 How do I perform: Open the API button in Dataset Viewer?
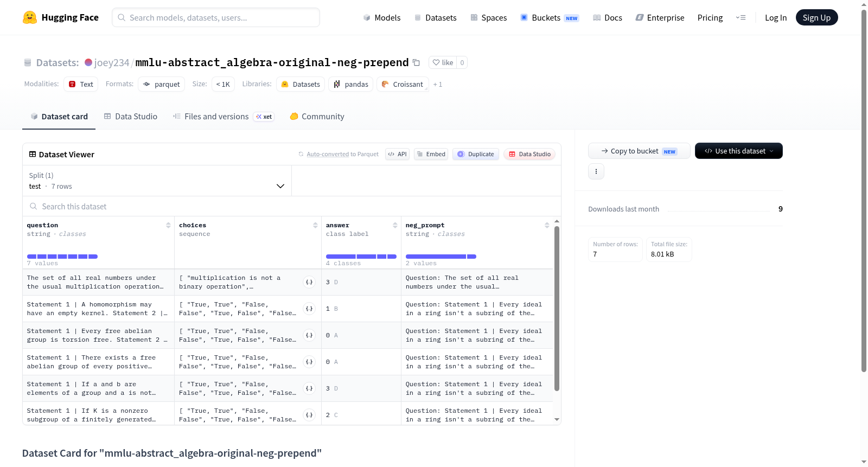(397, 154)
